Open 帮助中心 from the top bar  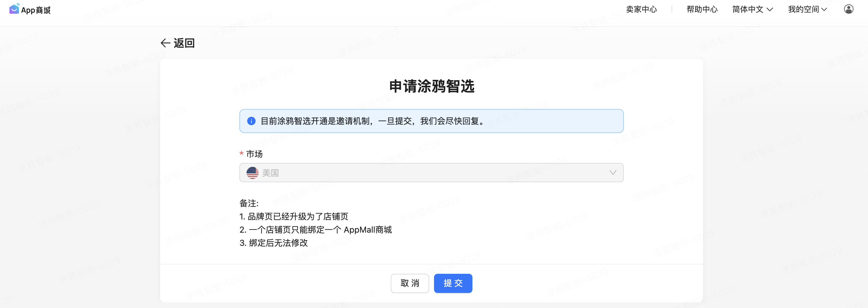click(702, 9)
